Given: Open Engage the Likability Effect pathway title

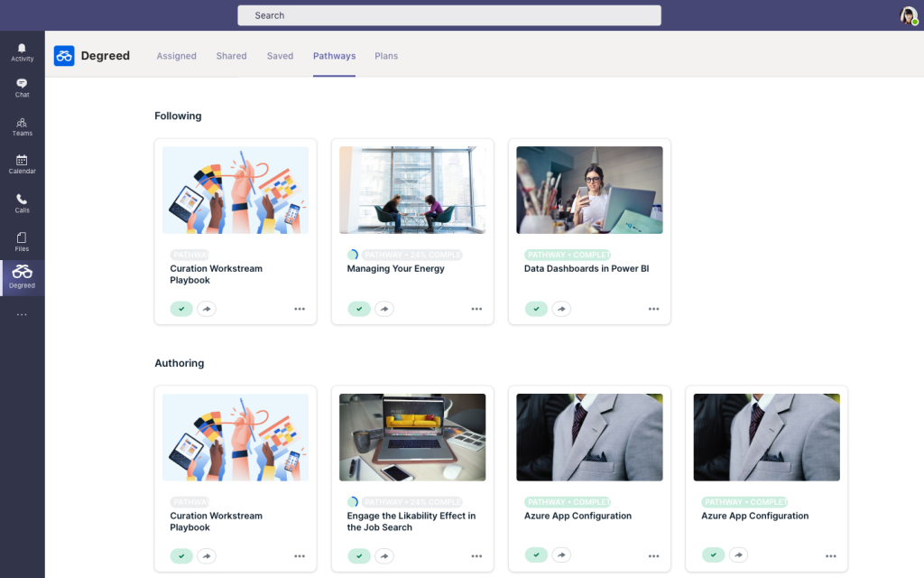Looking at the screenshot, I should coord(411,521).
